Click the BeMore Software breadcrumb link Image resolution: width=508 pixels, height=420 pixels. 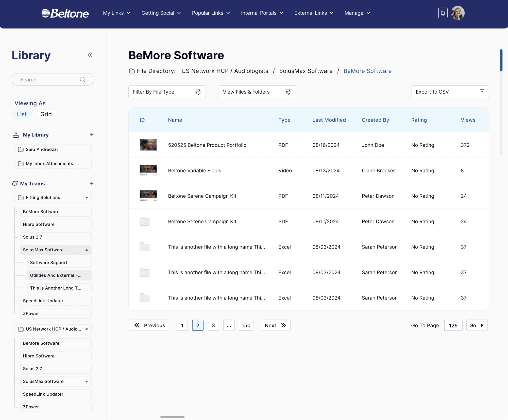pyautogui.click(x=367, y=71)
